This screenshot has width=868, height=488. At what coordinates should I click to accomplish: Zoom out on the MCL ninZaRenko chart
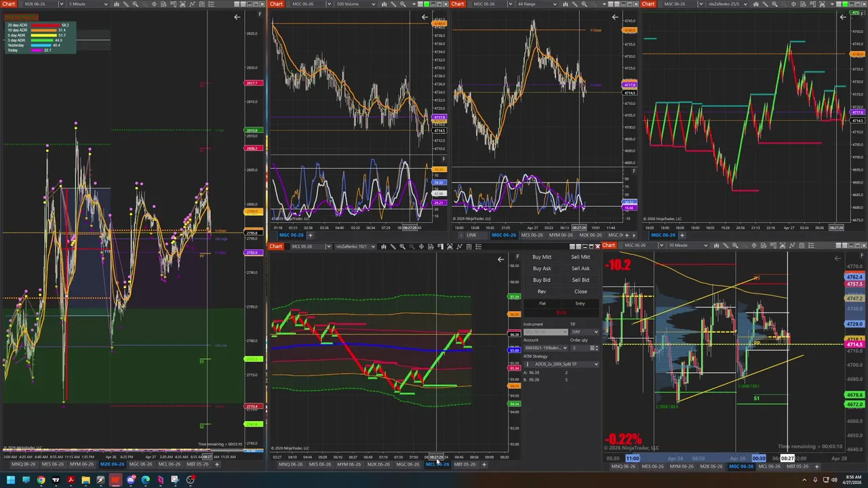click(x=412, y=246)
